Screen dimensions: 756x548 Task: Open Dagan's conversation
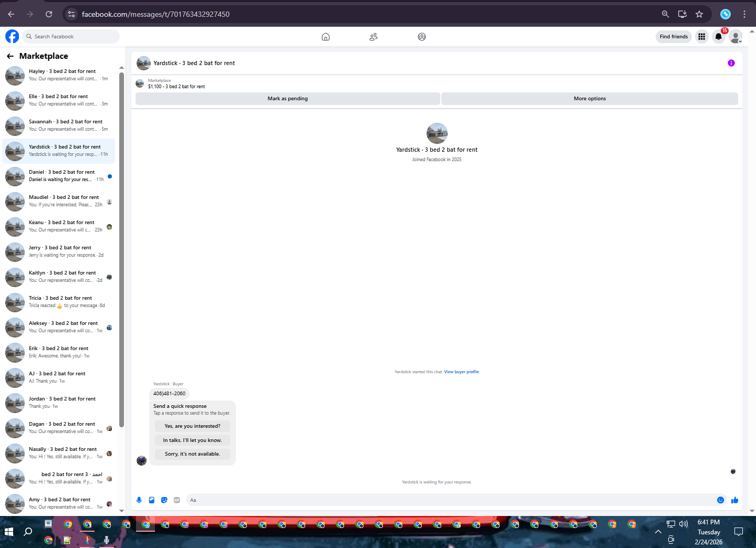59,428
